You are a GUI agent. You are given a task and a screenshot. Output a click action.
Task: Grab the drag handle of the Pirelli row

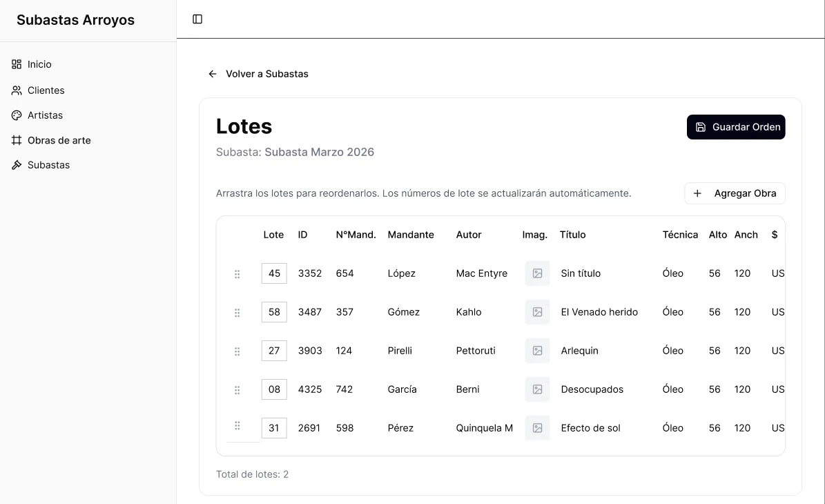tap(237, 351)
